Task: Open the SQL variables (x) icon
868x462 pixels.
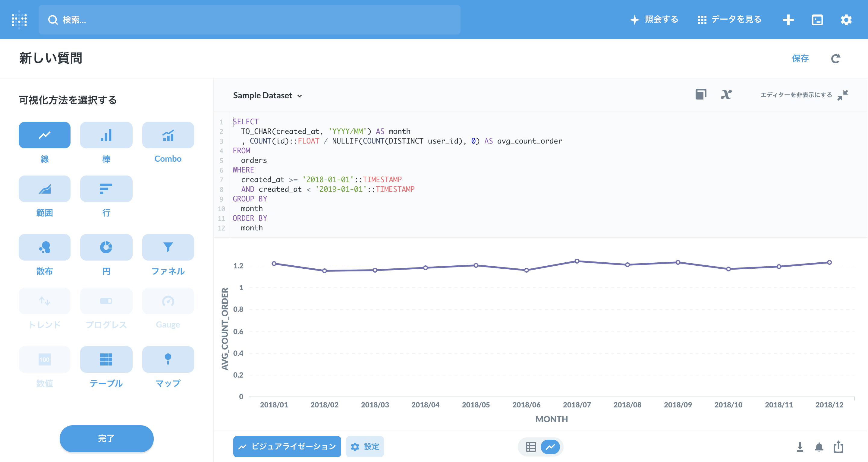Action: coord(726,95)
